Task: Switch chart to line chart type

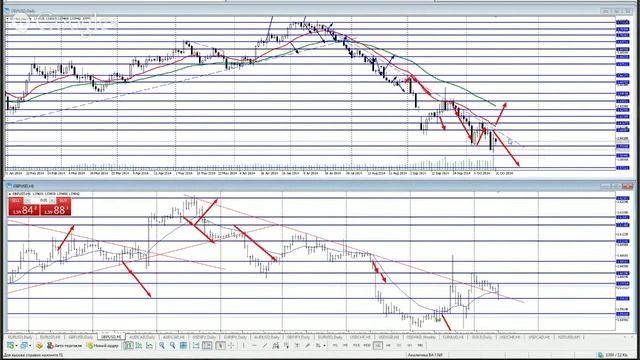Action: point(149,346)
